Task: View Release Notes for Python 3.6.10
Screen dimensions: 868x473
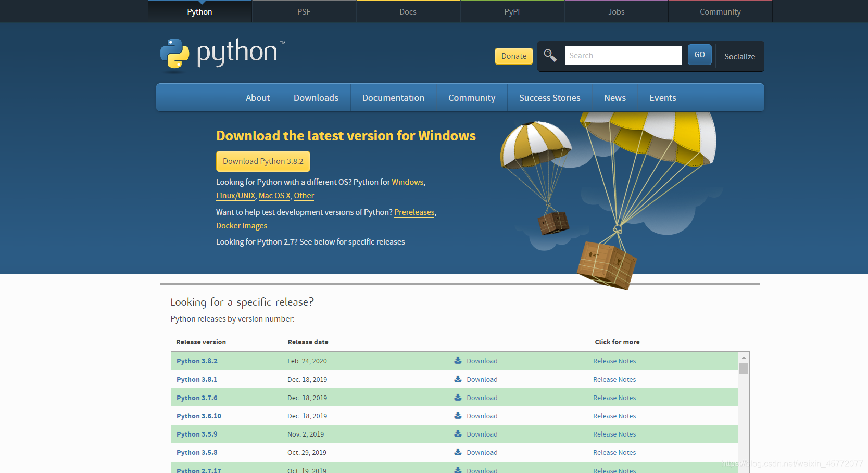Action: [x=614, y=416]
